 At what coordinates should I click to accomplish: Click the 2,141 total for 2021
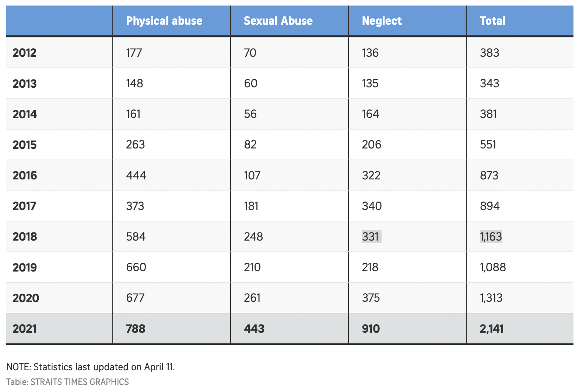tap(491, 329)
